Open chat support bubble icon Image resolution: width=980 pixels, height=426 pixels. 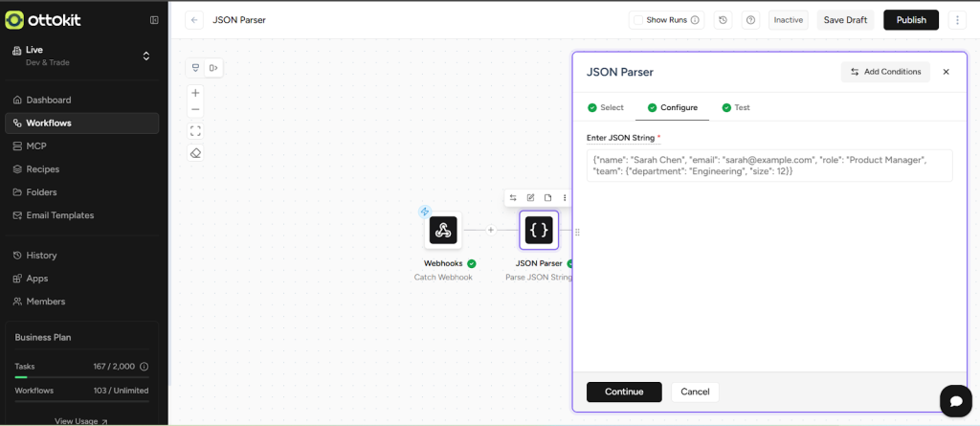955,400
